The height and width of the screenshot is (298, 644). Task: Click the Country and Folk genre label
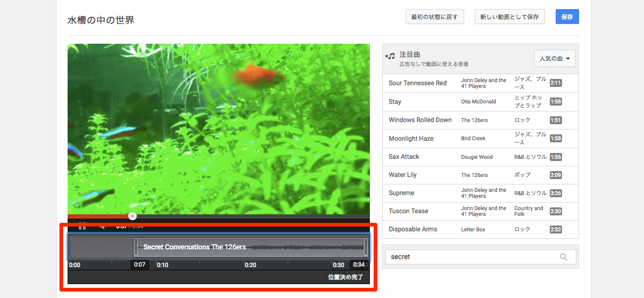[x=529, y=211]
